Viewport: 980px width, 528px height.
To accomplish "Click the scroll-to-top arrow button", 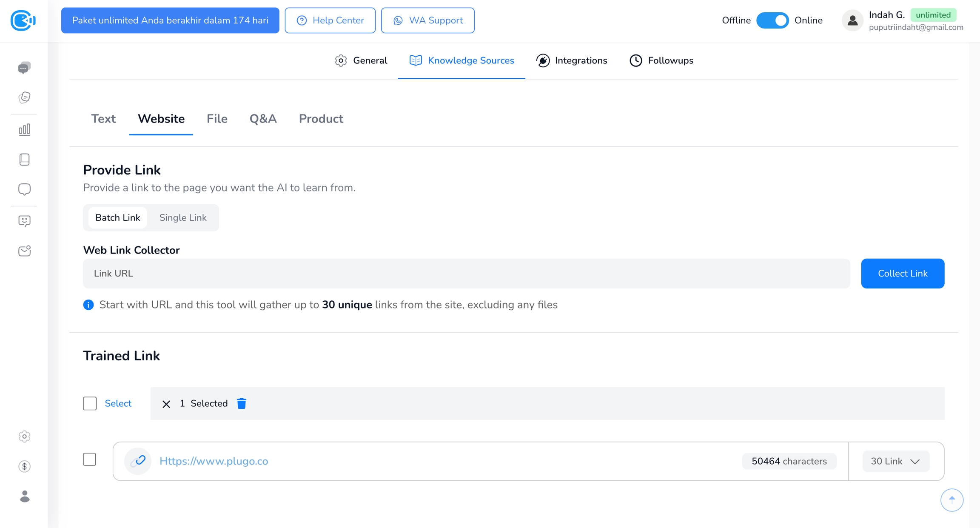I will pos(952,500).
